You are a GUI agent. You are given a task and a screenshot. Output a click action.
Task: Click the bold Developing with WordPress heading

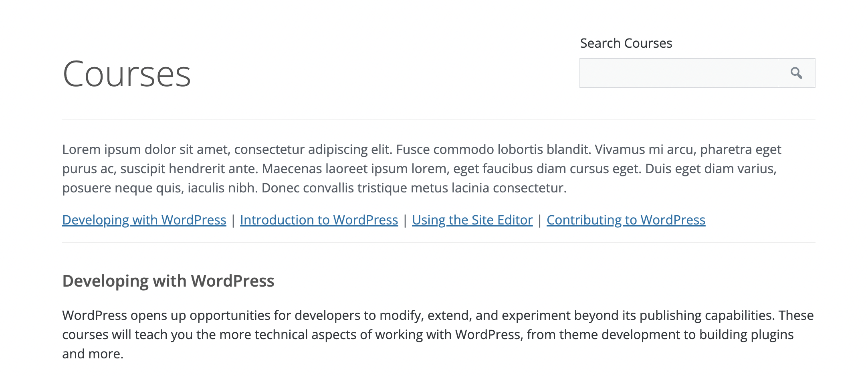click(168, 281)
